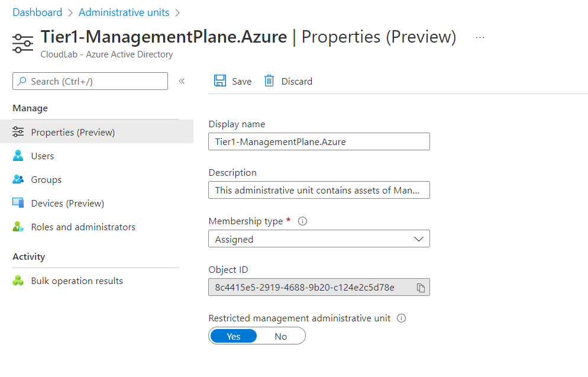The height and width of the screenshot is (377, 588).
Task: Click the Save button label
Action: 241,82
